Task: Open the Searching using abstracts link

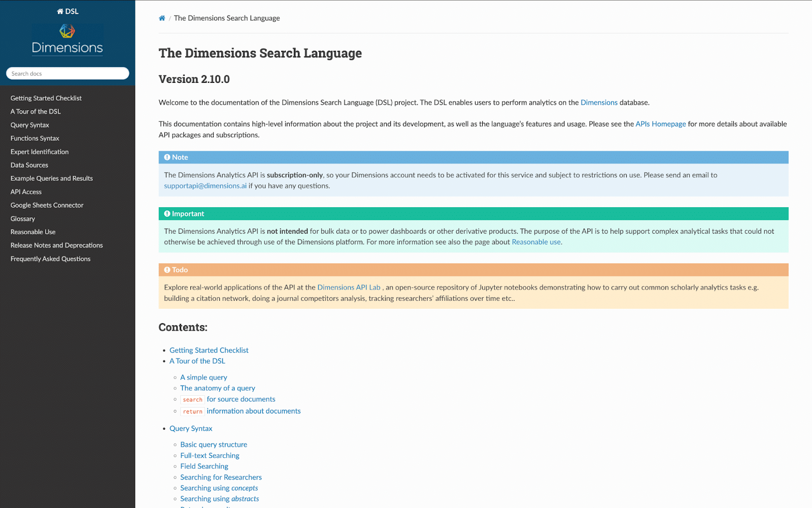Action: [x=219, y=499]
